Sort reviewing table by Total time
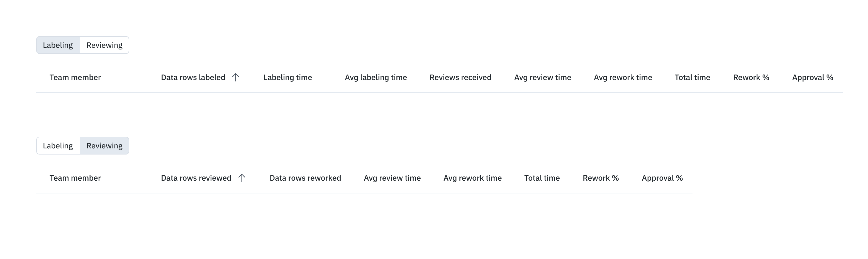 click(542, 178)
